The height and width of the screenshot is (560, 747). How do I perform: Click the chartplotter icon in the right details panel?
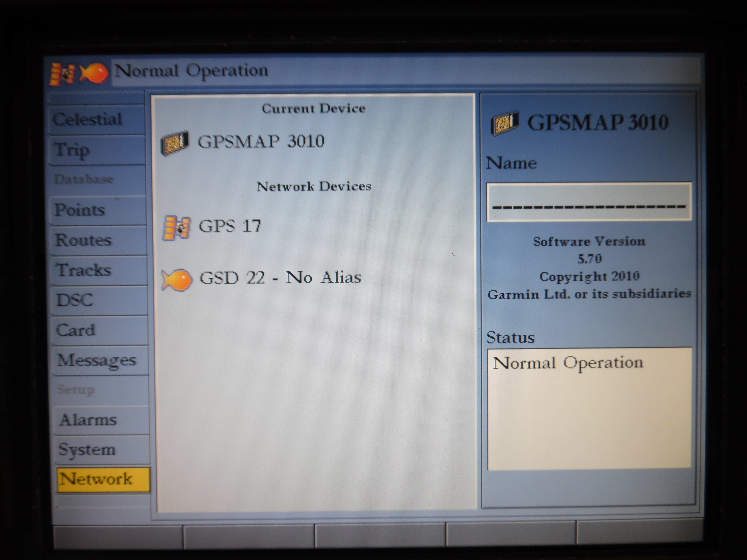click(x=504, y=123)
